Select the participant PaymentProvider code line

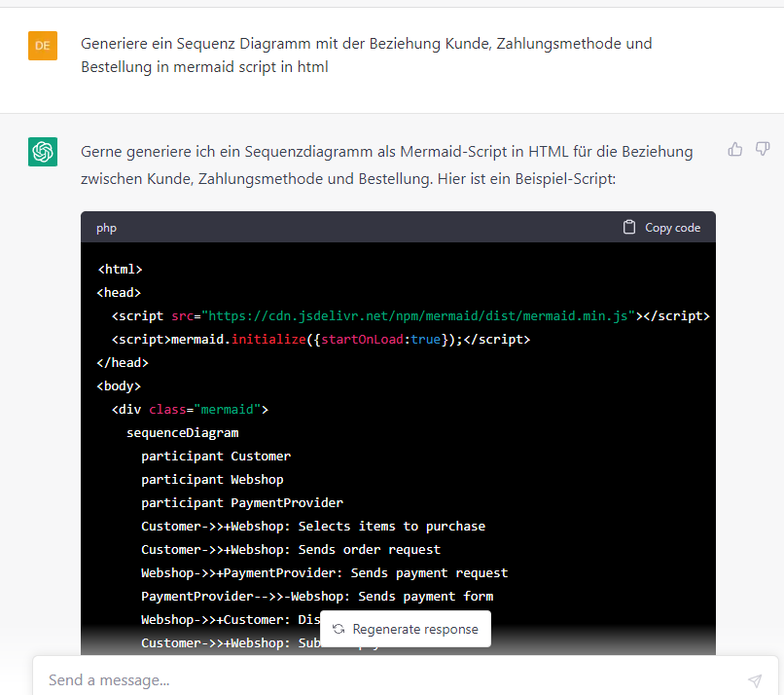[241, 502]
